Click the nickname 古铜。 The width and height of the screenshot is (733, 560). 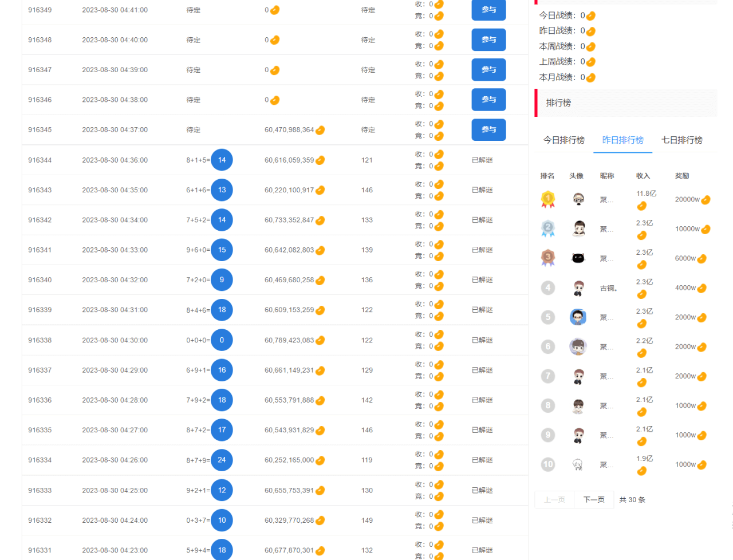[x=608, y=288]
